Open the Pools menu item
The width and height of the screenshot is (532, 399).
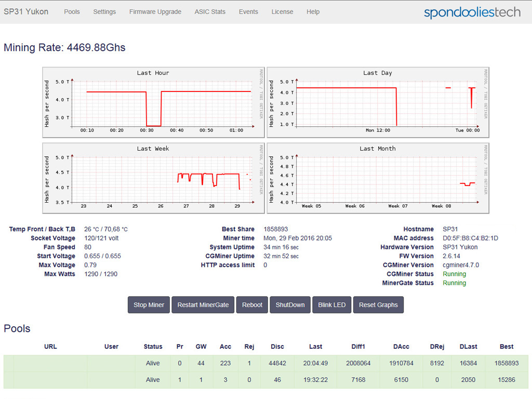pos(72,11)
